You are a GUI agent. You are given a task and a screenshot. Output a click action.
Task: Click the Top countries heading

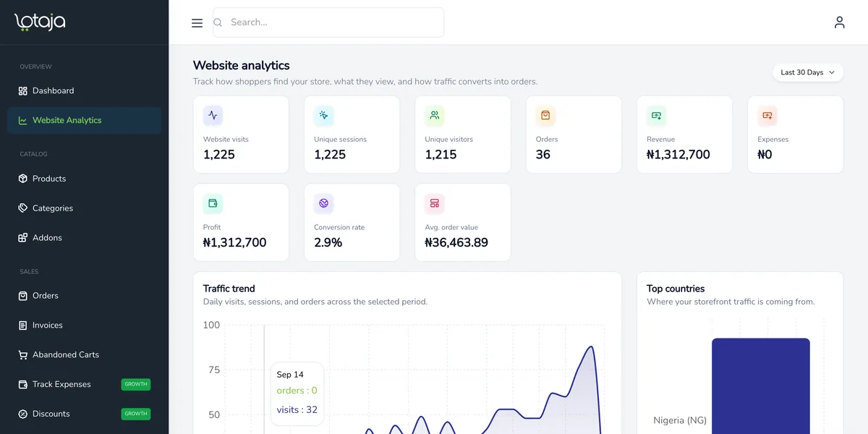[676, 289]
